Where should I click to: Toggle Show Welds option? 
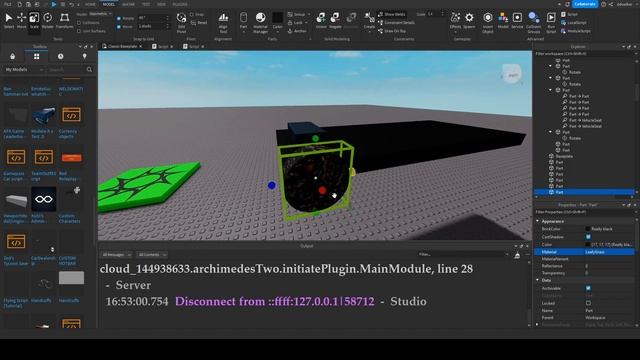[x=392, y=14]
